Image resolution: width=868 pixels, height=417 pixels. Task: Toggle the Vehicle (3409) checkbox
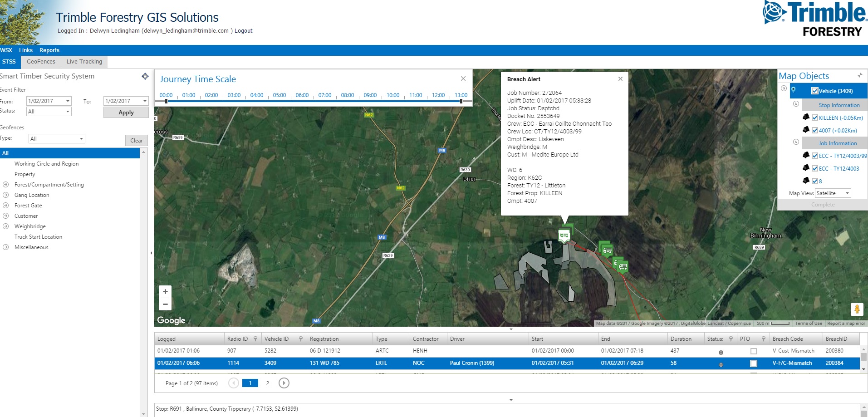[x=815, y=91]
